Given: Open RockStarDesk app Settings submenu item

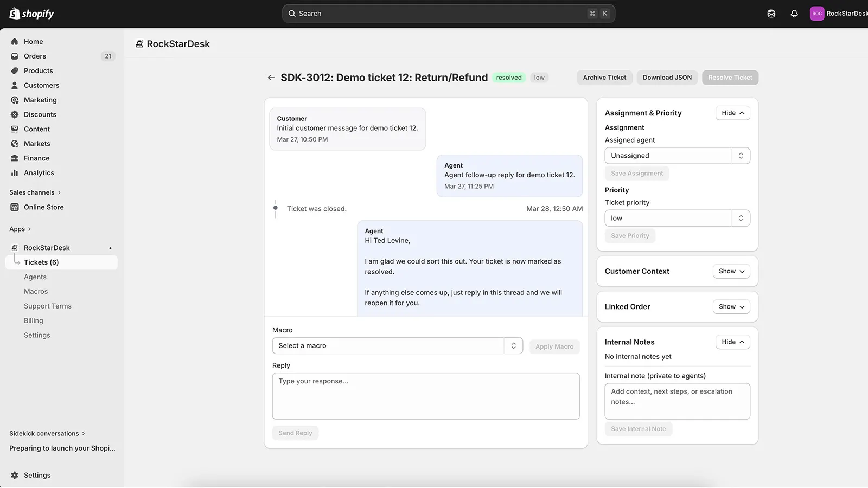Looking at the screenshot, I should coord(37,336).
